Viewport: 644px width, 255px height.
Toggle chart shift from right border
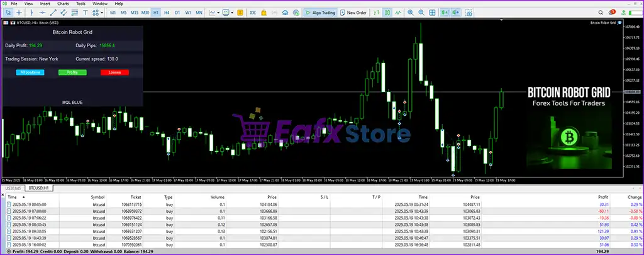tap(455, 13)
